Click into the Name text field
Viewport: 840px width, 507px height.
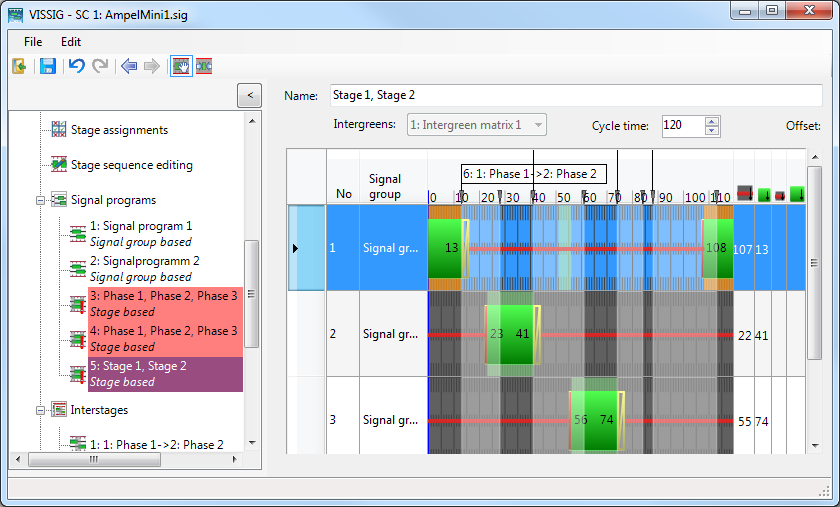pos(575,95)
